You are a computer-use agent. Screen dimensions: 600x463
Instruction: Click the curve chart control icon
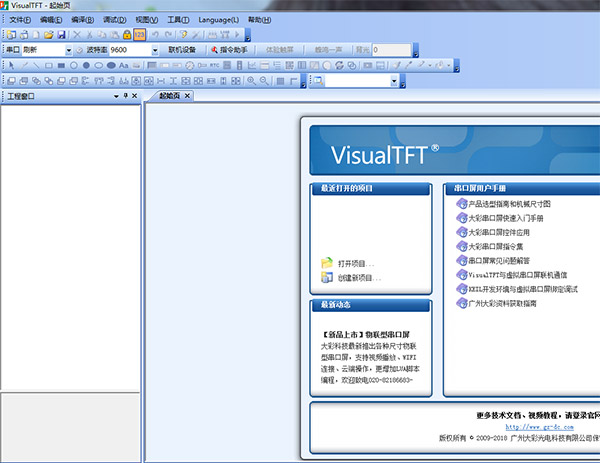pos(251,65)
